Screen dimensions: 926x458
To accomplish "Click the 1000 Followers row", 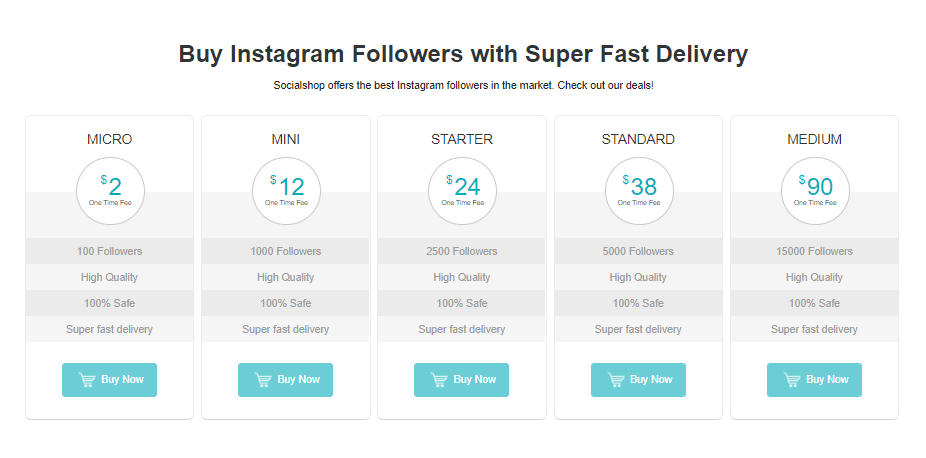I will tap(285, 251).
